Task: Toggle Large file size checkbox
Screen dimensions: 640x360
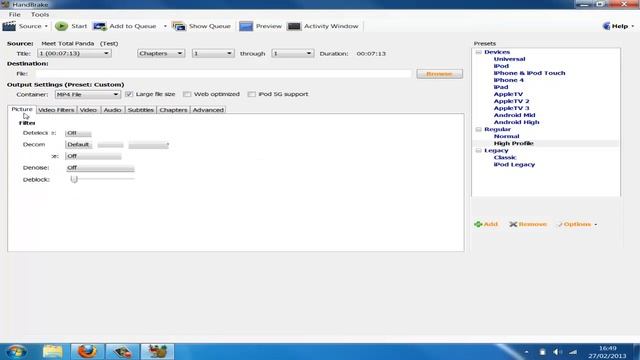Action: (x=129, y=94)
